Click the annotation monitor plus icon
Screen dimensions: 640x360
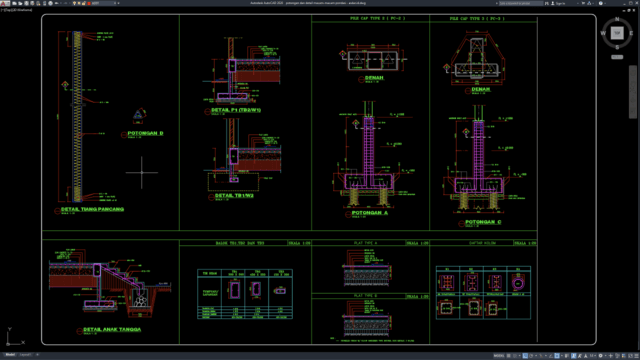pos(611,356)
